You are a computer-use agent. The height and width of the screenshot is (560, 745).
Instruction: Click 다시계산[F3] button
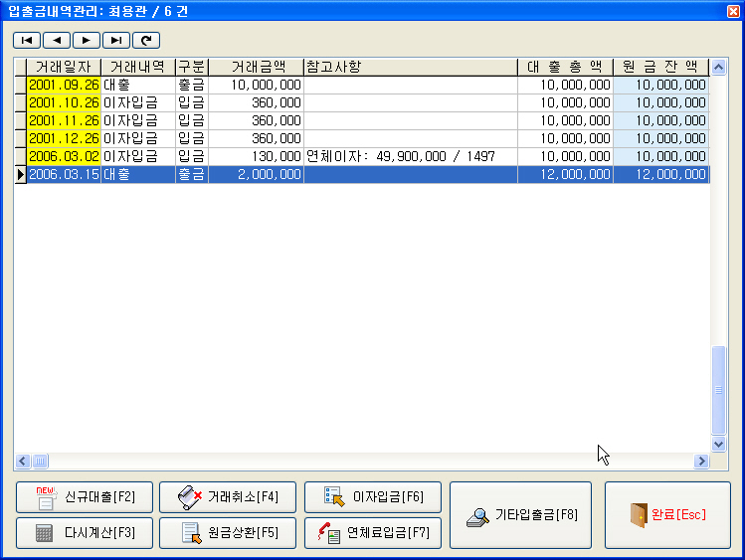click(x=85, y=533)
